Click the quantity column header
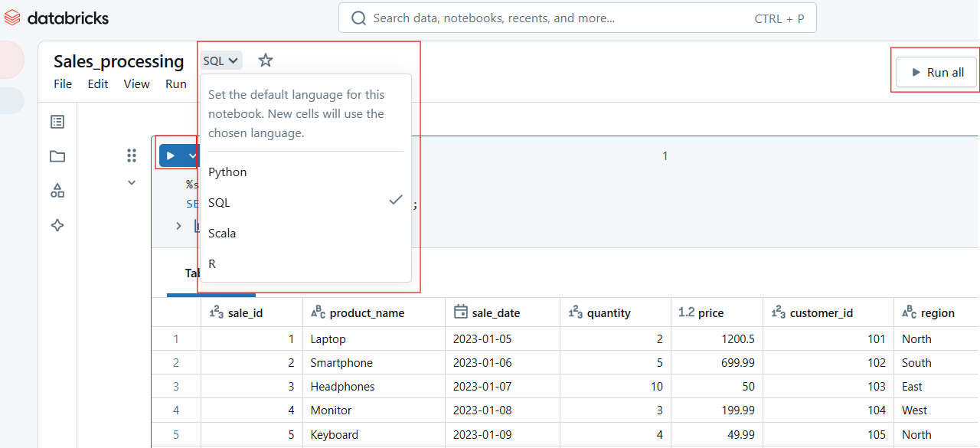The width and height of the screenshot is (980, 448). coord(616,312)
